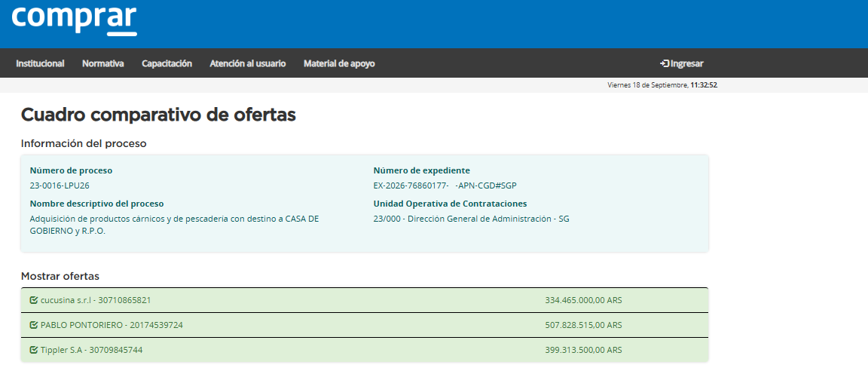Toggle the Tippler S.A offer checkbox
This screenshot has height=374, width=868.
34,350
